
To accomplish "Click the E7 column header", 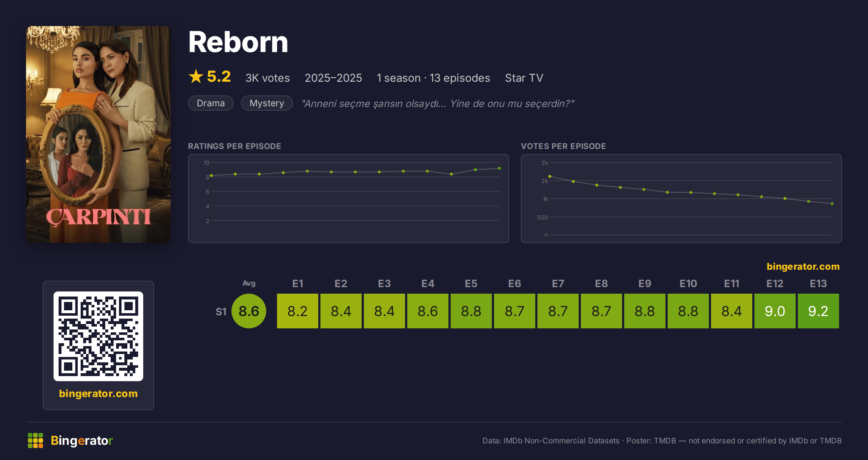I will (558, 284).
